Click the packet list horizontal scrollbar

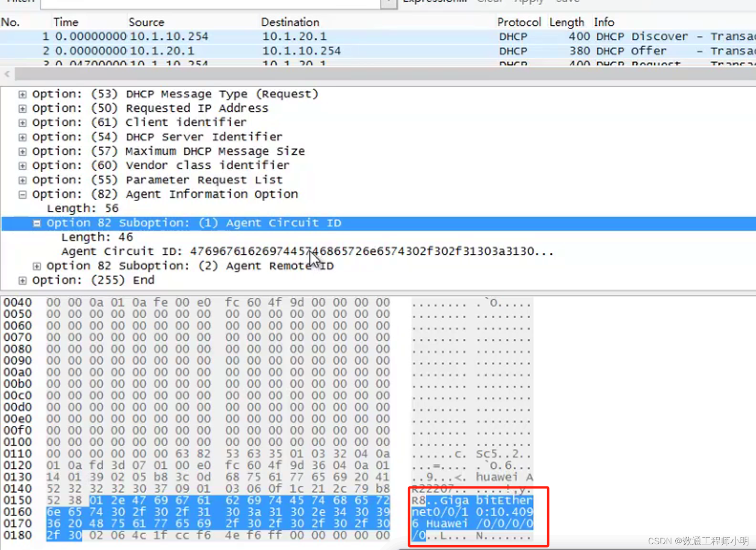(385, 74)
